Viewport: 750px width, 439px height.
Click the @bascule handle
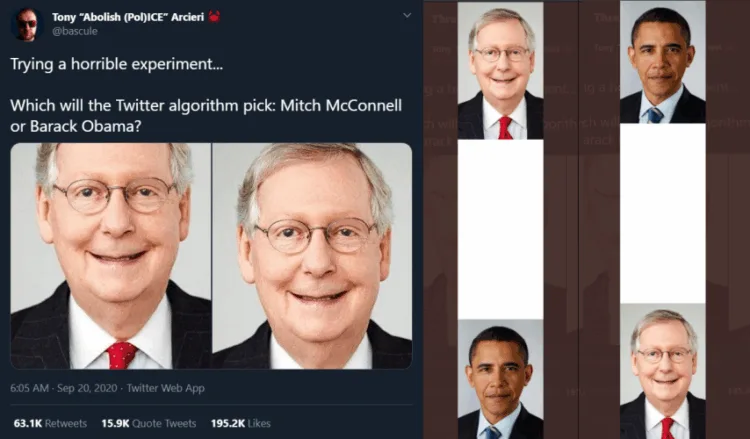click(73, 32)
